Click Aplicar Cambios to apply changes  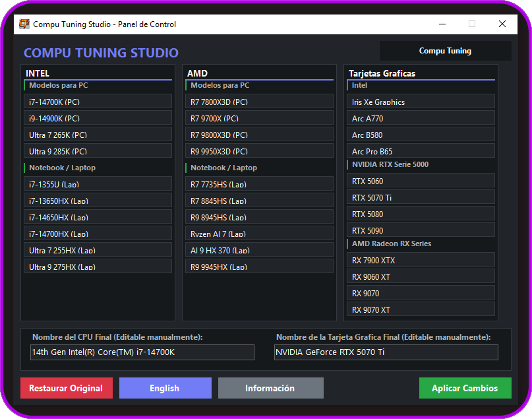[465, 388]
